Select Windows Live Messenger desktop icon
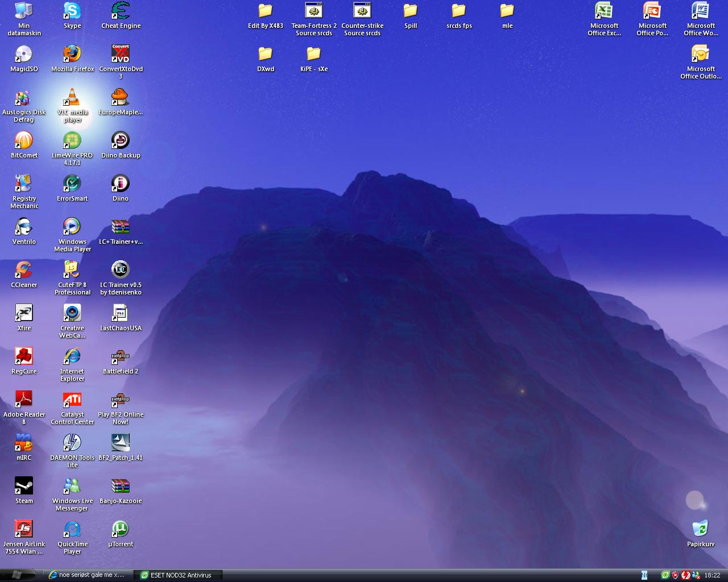This screenshot has height=582, width=728. pyautogui.click(x=72, y=494)
